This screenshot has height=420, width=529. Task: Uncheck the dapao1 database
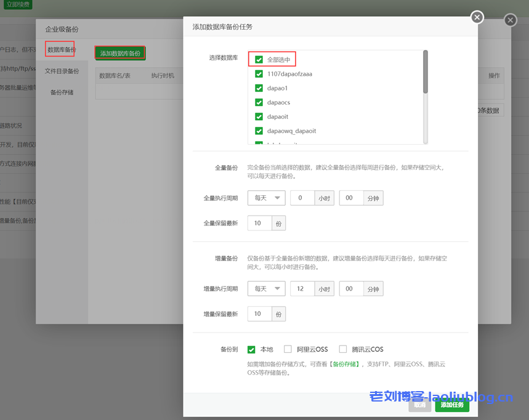pyautogui.click(x=259, y=87)
